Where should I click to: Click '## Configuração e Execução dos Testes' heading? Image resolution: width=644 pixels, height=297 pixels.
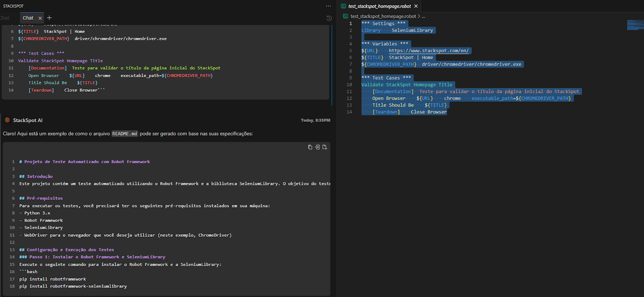(x=66, y=250)
